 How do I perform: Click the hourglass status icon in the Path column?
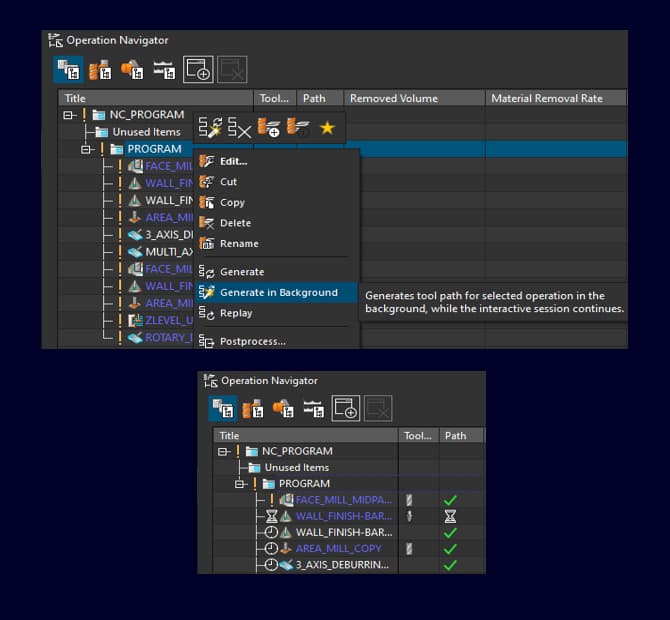click(x=450, y=516)
